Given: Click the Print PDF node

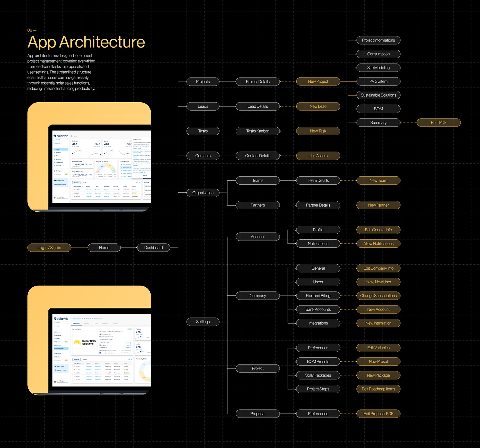Looking at the screenshot, I should pos(438,123).
